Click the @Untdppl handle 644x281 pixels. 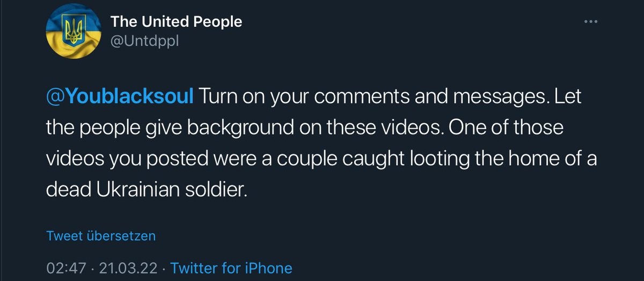coord(144,41)
